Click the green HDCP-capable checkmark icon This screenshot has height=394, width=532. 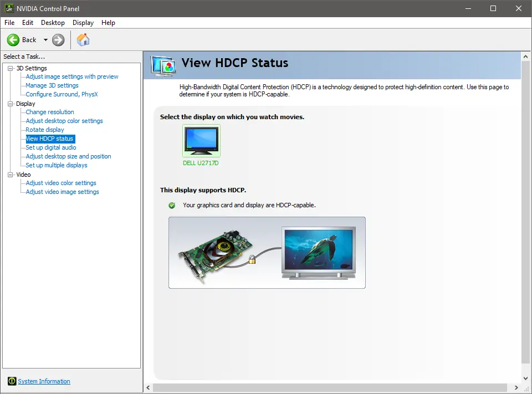(x=172, y=206)
